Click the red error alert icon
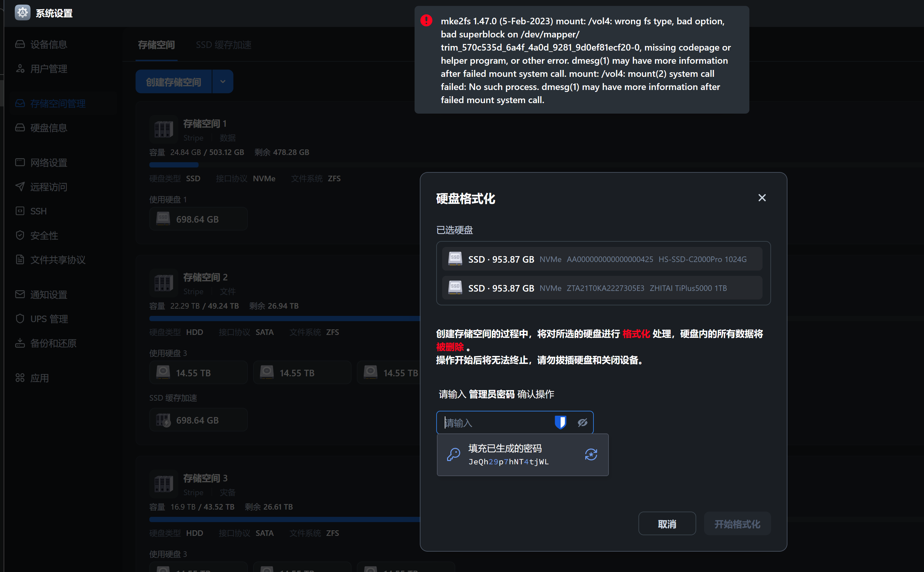 coord(426,20)
